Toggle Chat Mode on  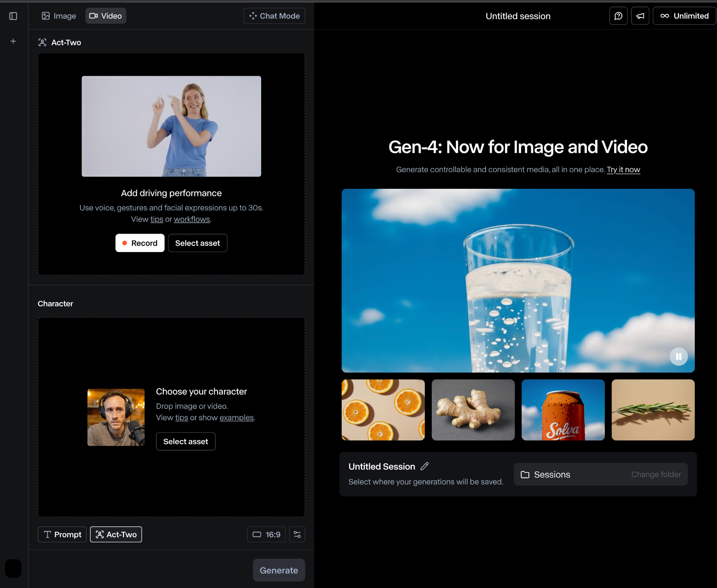(x=274, y=16)
